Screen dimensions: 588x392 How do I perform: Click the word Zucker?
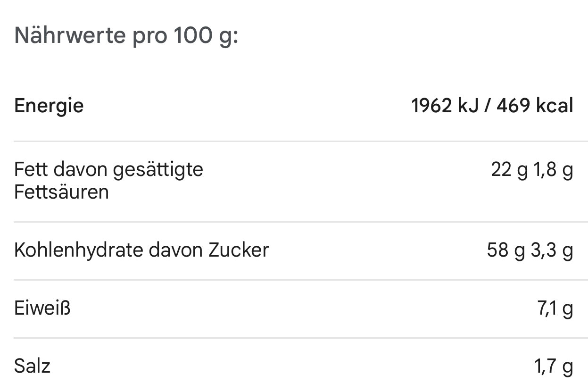click(x=239, y=250)
